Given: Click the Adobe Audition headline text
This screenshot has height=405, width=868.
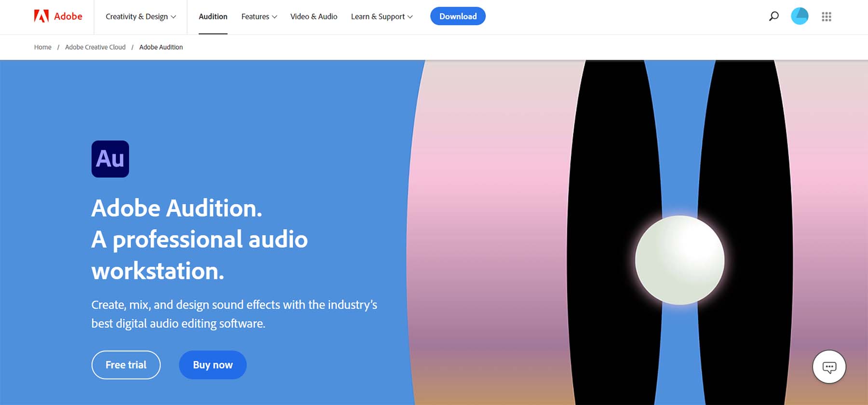Looking at the screenshot, I should (x=176, y=208).
